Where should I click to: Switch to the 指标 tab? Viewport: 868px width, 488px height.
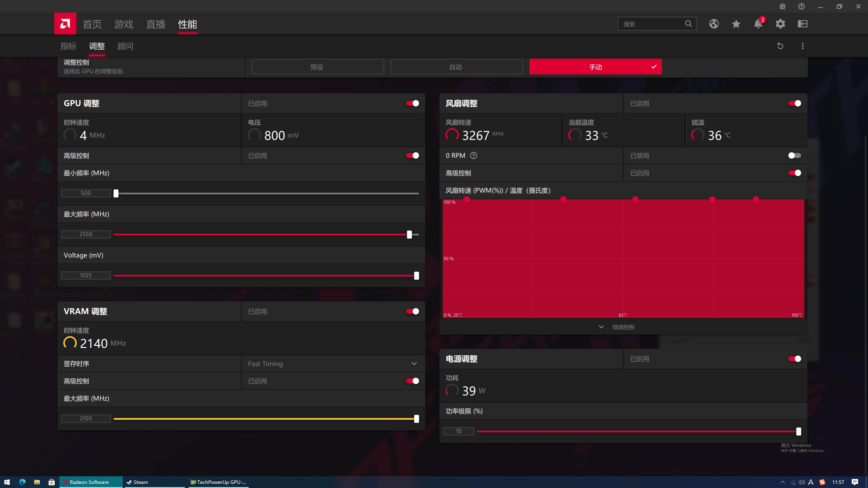click(x=68, y=46)
